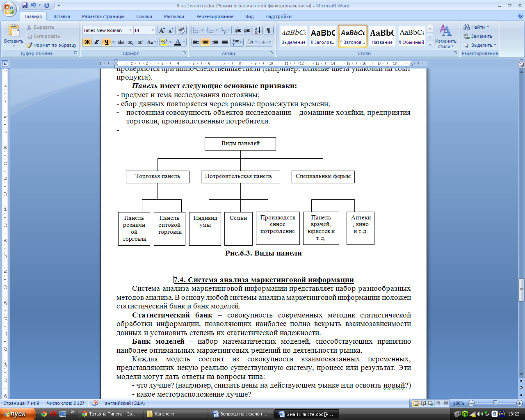The height and width of the screenshot is (420, 525).
Task: Open the Вид tab
Action: 249,16
